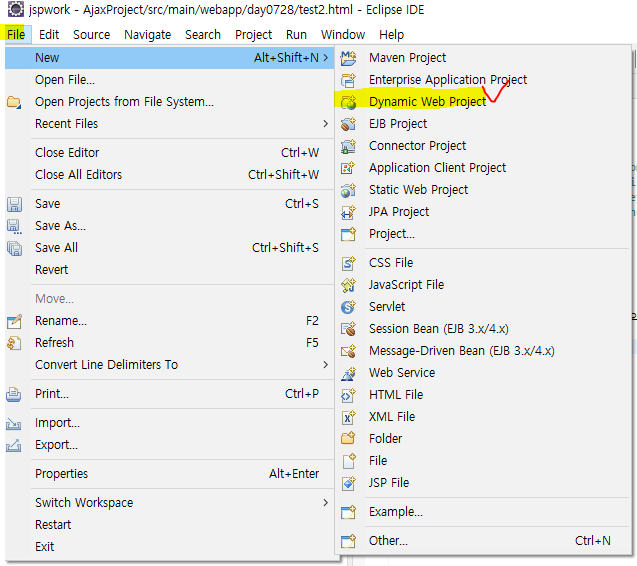Click the JavaScript File icon
637x566 pixels.
348,285
